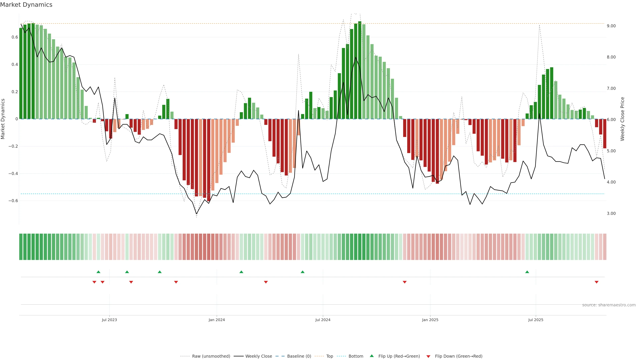Click the Jan 2024 x-axis label

(x=217, y=320)
